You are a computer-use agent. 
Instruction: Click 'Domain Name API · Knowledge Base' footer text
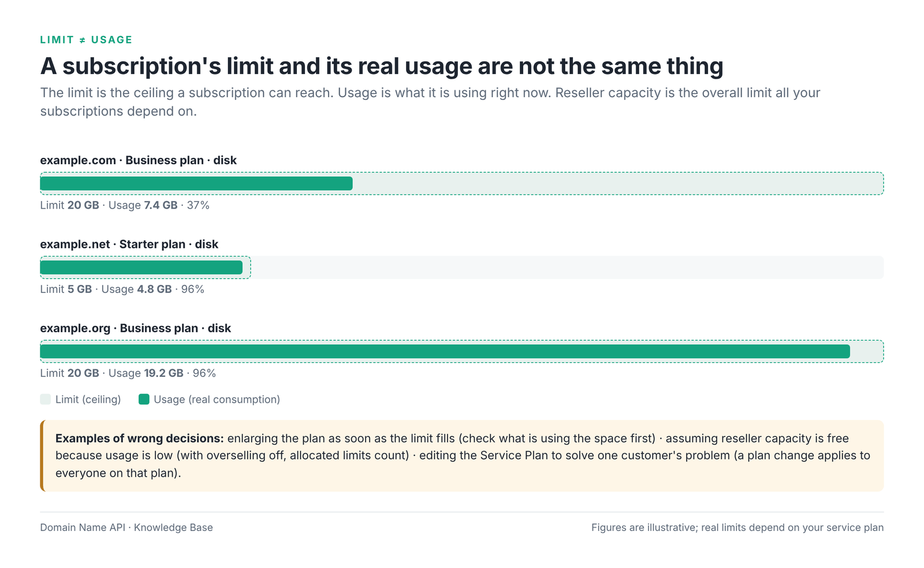[x=126, y=528]
